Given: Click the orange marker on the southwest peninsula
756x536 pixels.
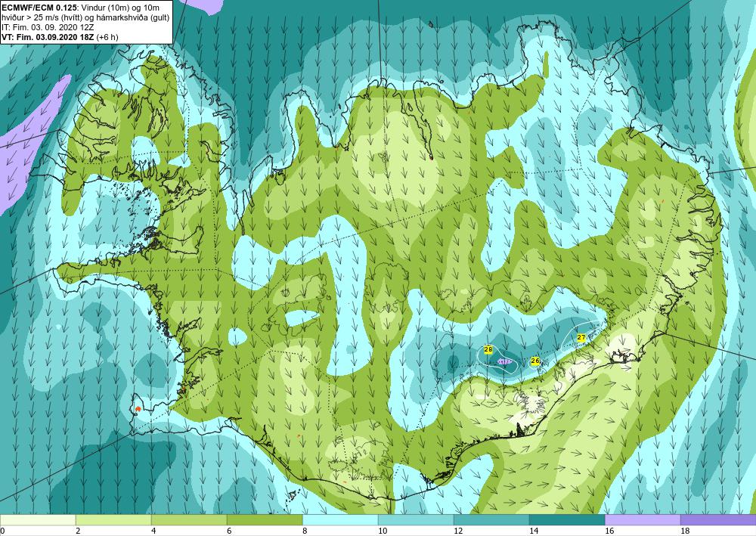Looking at the screenshot, I should pos(138,409).
